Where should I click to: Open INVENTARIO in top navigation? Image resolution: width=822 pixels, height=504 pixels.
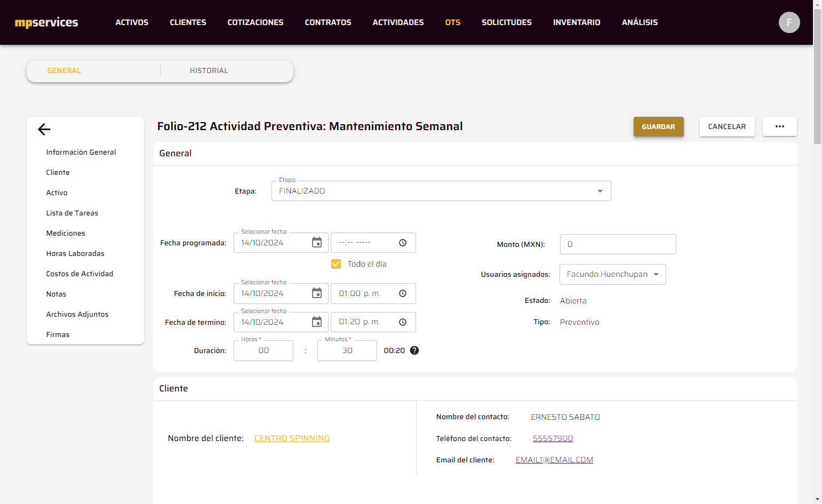pos(577,22)
